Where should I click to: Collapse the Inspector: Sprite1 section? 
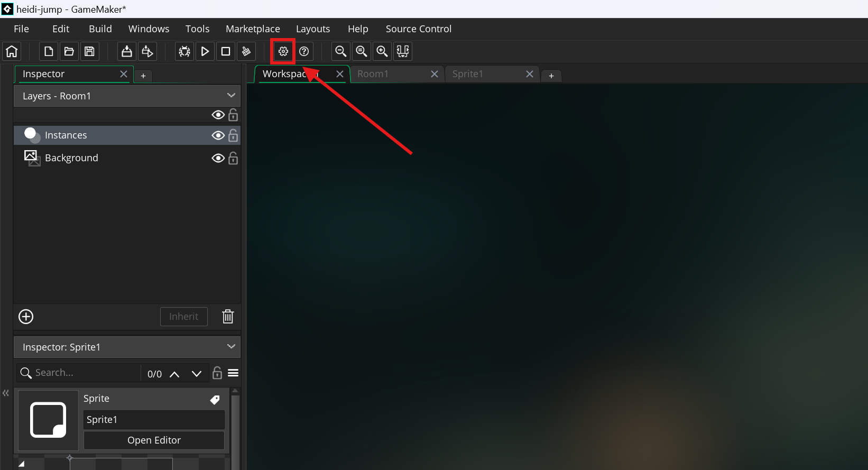[x=231, y=347]
